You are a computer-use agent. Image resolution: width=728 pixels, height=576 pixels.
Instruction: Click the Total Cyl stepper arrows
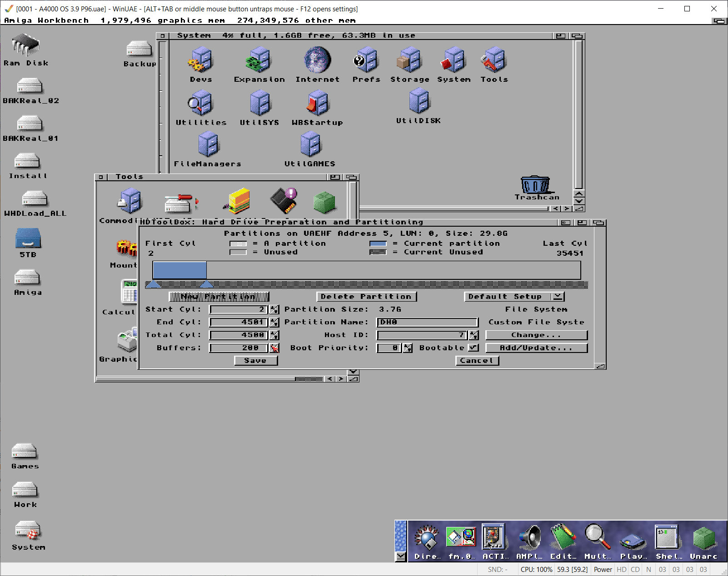coord(274,335)
